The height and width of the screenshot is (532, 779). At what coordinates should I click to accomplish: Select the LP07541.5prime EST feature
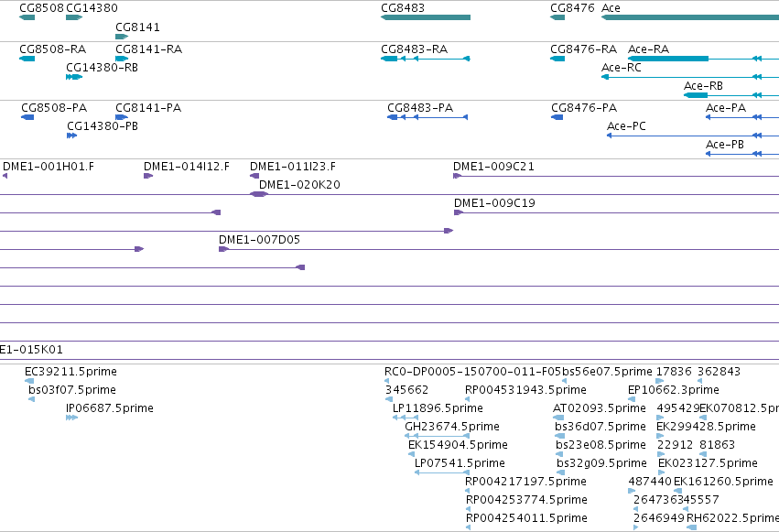point(442,472)
